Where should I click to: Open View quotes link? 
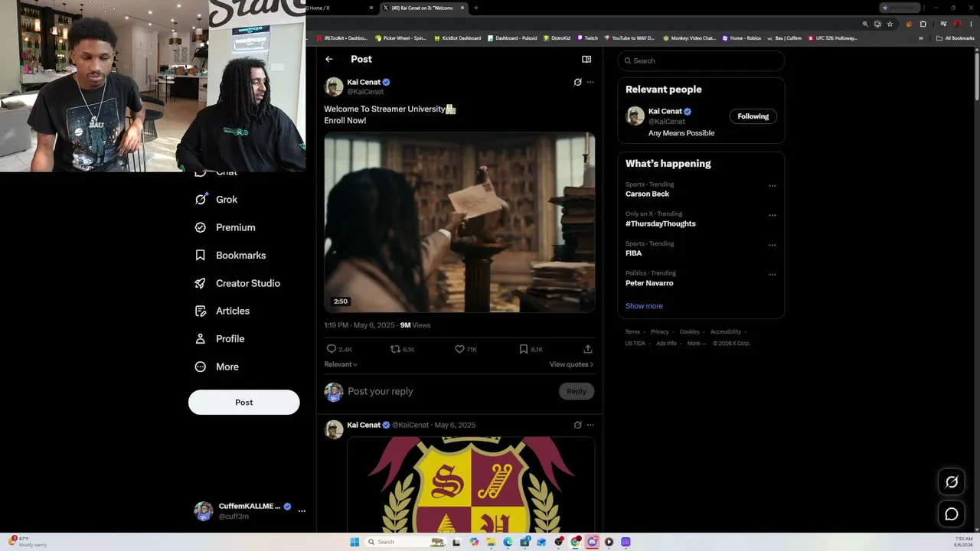[x=571, y=364]
